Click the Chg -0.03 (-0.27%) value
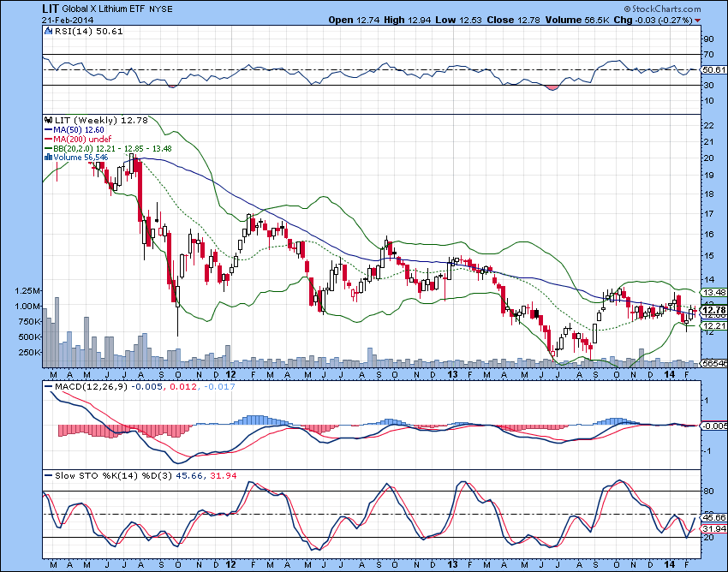 tap(653, 20)
